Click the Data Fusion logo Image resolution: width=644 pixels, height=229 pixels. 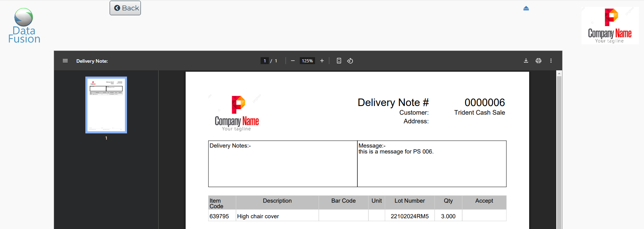pos(24,26)
